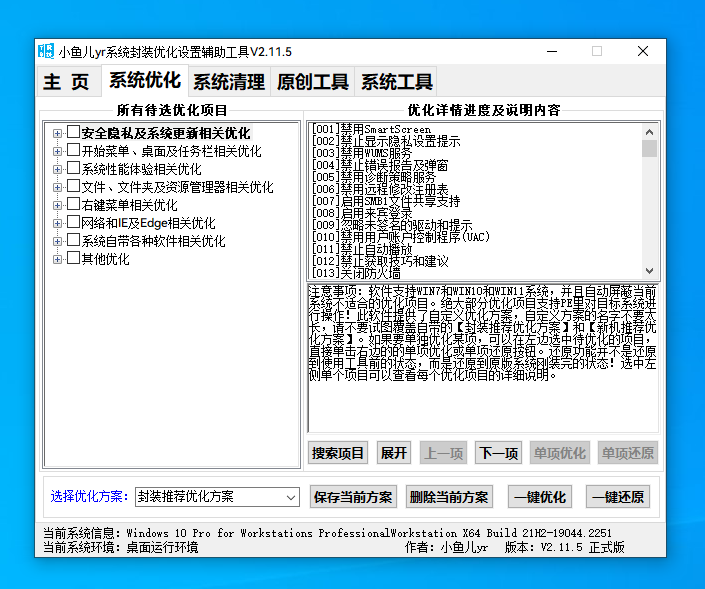Click 删除当前方案 button
The image size is (705, 589).
coord(449,497)
